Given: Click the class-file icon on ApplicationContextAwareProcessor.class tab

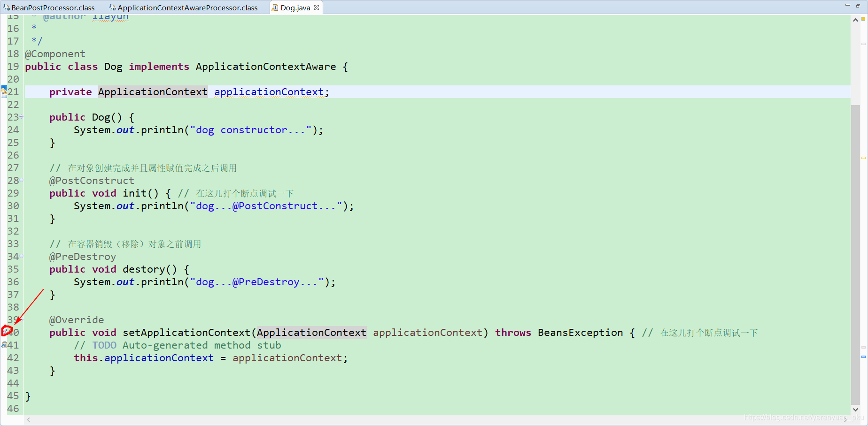Looking at the screenshot, I should tap(113, 8).
